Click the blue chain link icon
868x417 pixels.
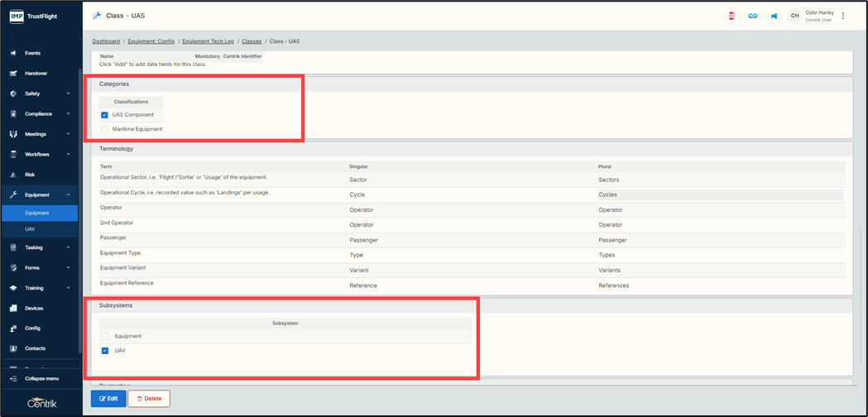point(752,16)
